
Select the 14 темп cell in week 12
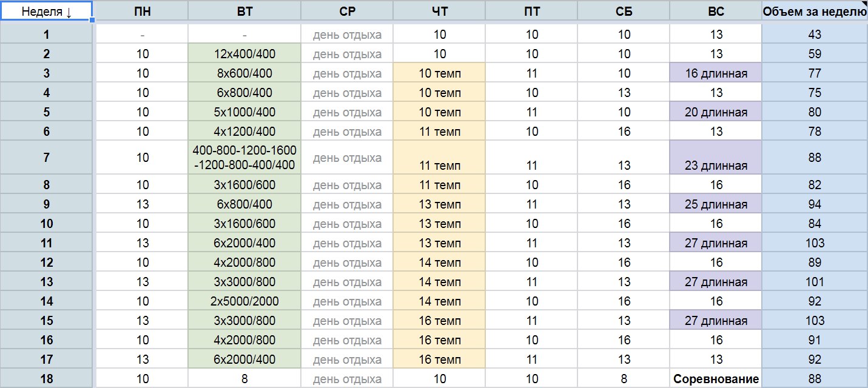440,262
